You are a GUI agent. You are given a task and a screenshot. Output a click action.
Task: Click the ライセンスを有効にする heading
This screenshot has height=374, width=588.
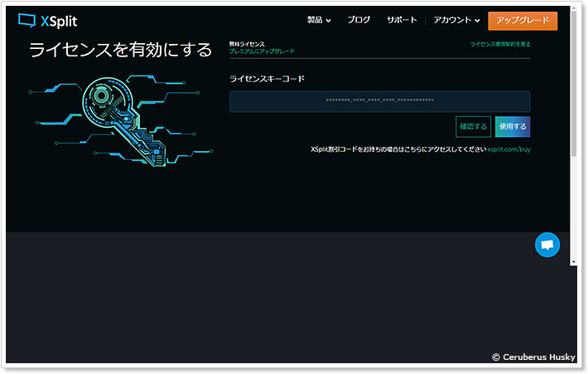[120, 50]
